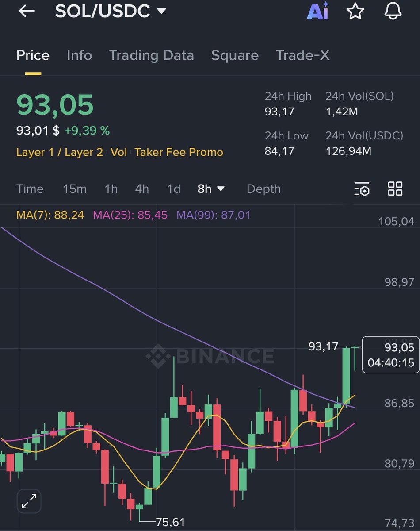Screen dimensions: 420x531
Task: Select the 1h chart interval
Action: (x=111, y=189)
